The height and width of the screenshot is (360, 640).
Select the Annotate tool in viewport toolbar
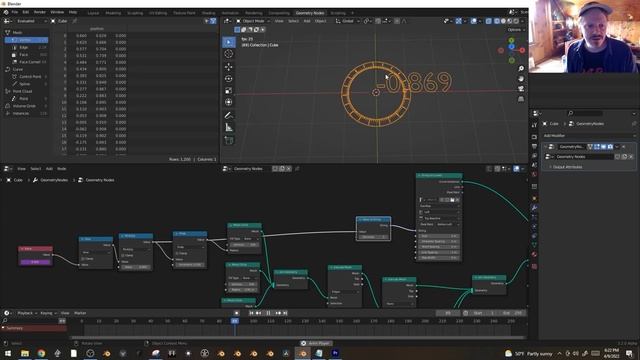tap(229, 116)
